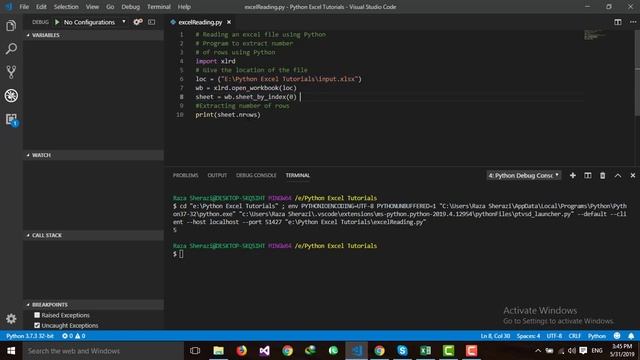
Task: Open the Edit menu
Action: pyautogui.click(x=41, y=7)
